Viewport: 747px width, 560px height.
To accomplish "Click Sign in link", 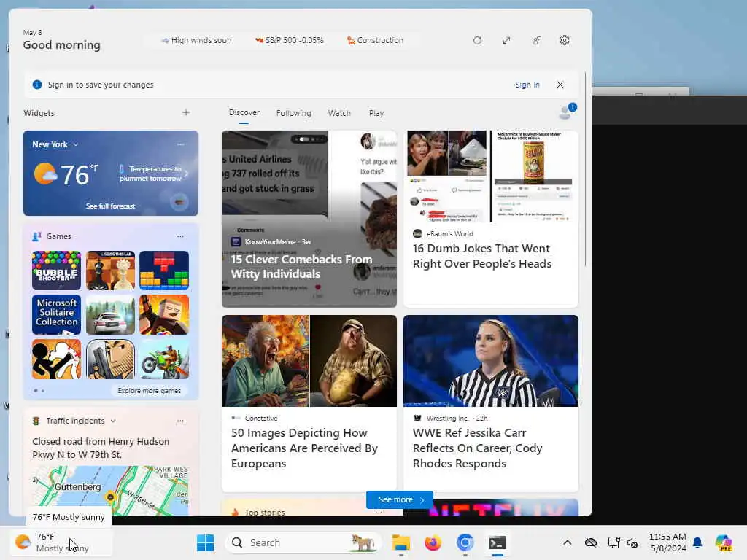I will tap(527, 85).
